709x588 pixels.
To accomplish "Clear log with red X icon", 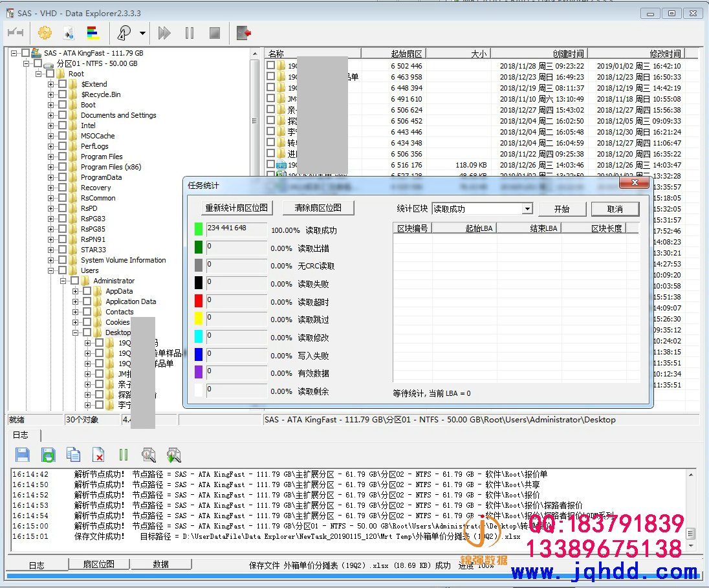I will [x=98, y=455].
